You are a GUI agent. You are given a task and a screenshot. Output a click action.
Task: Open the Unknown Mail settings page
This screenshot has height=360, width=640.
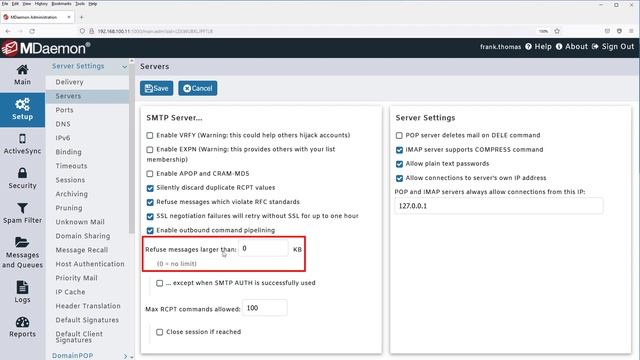pos(80,222)
